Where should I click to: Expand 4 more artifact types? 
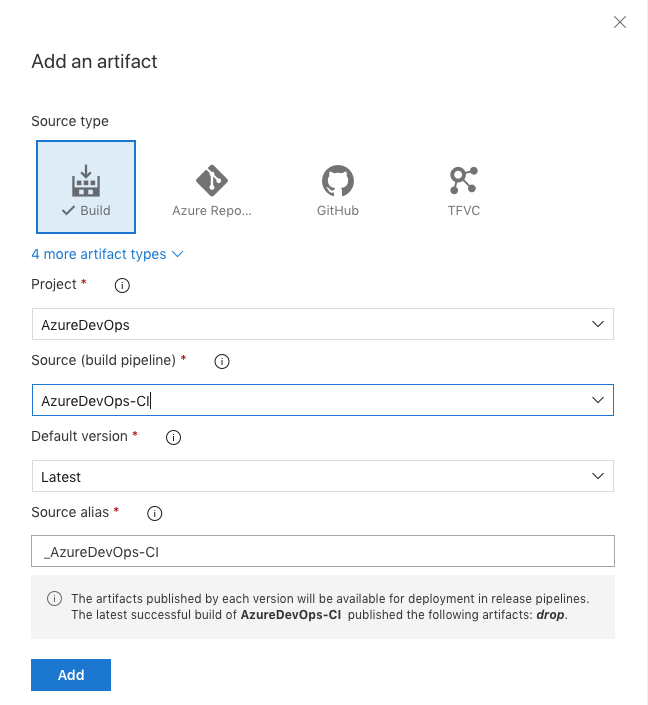pos(107,254)
